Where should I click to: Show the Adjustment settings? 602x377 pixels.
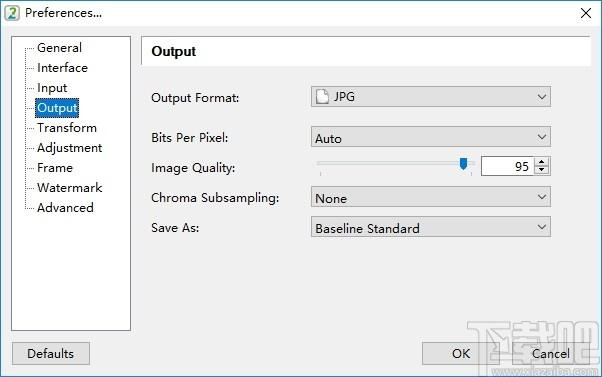point(69,148)
